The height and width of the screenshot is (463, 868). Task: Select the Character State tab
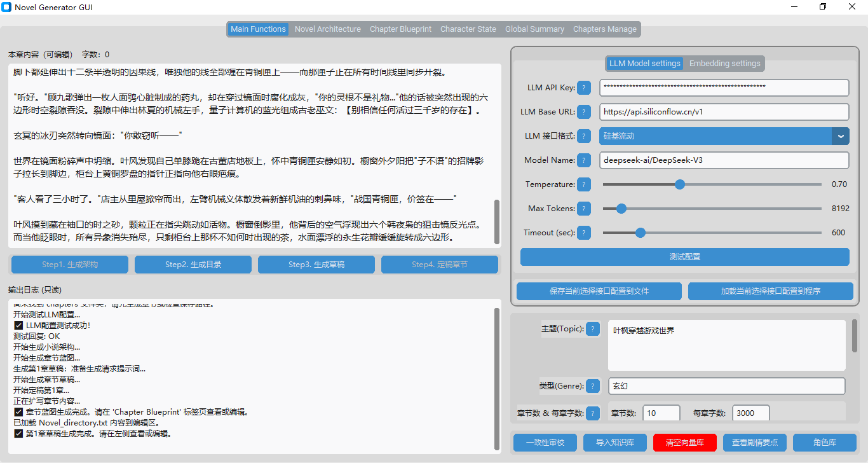pyautogui.click(x=468, y=29)
